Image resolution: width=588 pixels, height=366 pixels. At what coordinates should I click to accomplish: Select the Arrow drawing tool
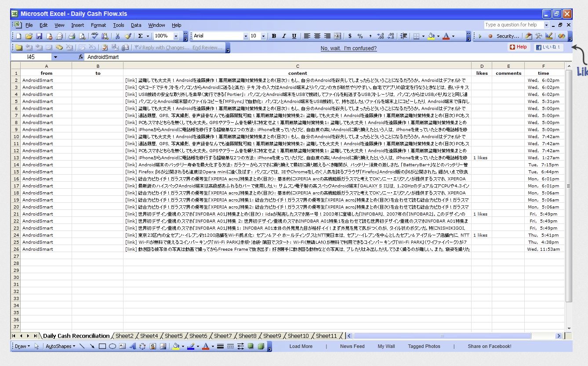coord(92,346)
